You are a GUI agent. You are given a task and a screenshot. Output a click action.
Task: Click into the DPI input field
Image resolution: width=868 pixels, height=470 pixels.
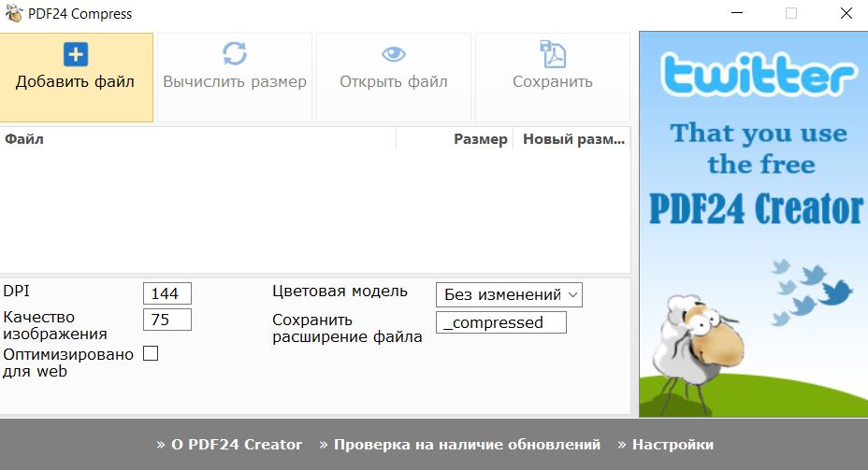[x=167, y=293]
